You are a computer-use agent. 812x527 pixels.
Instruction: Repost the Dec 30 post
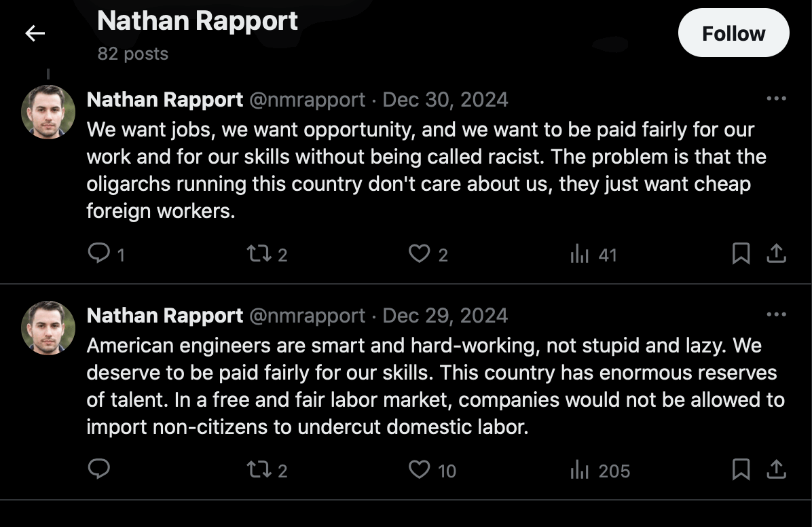(x=257, y=254)
